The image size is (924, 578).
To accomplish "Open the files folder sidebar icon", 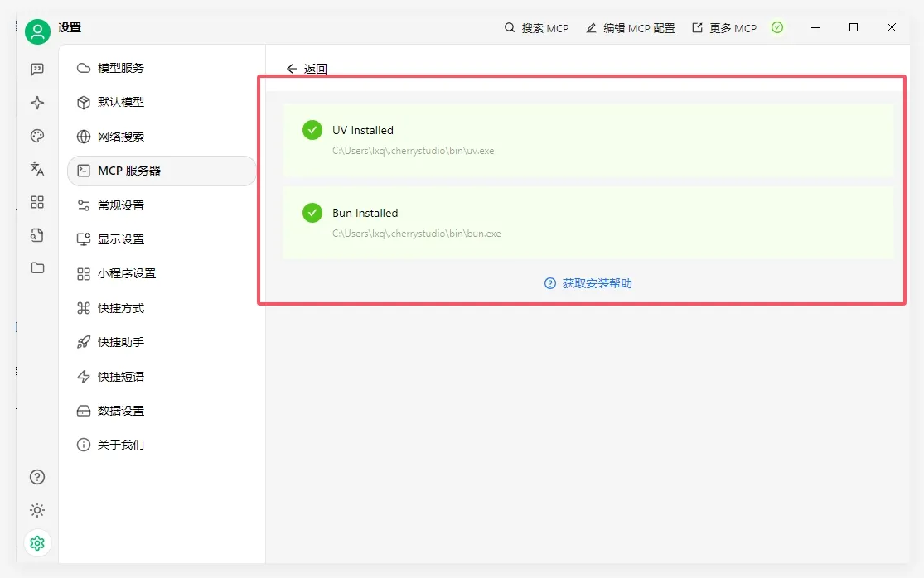I will point(37,267).
